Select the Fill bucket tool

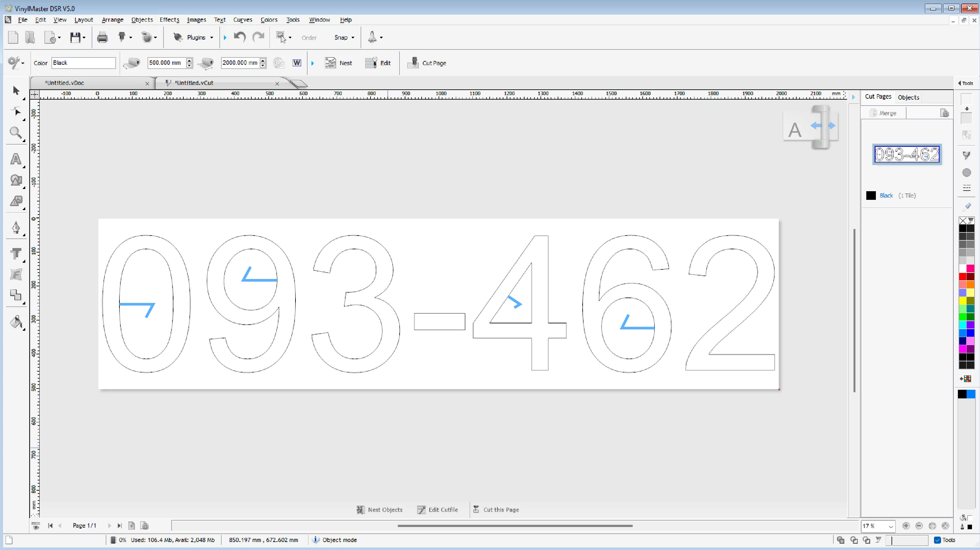[x=16, y=322]
